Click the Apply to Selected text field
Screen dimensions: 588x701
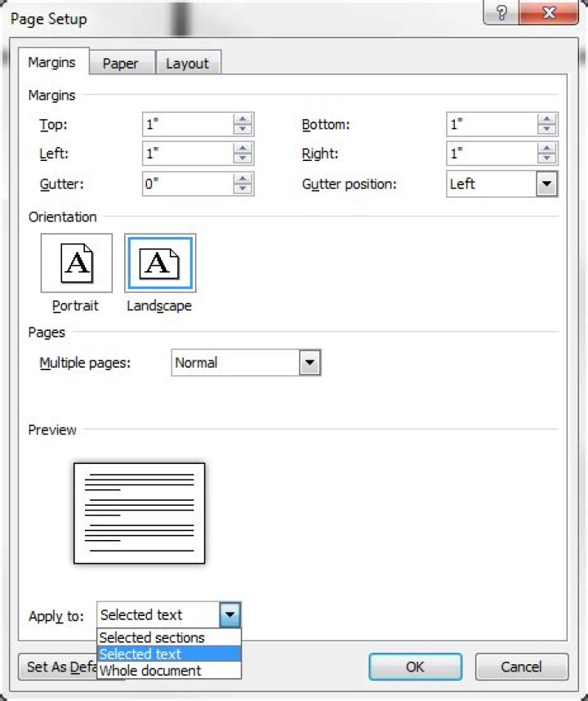(x=158, y=614)
